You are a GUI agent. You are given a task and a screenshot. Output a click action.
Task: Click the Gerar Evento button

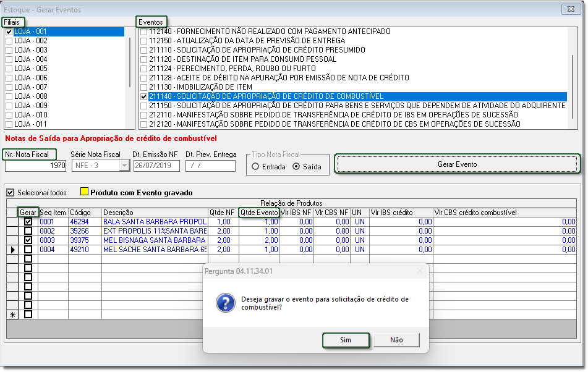(457, 164)
